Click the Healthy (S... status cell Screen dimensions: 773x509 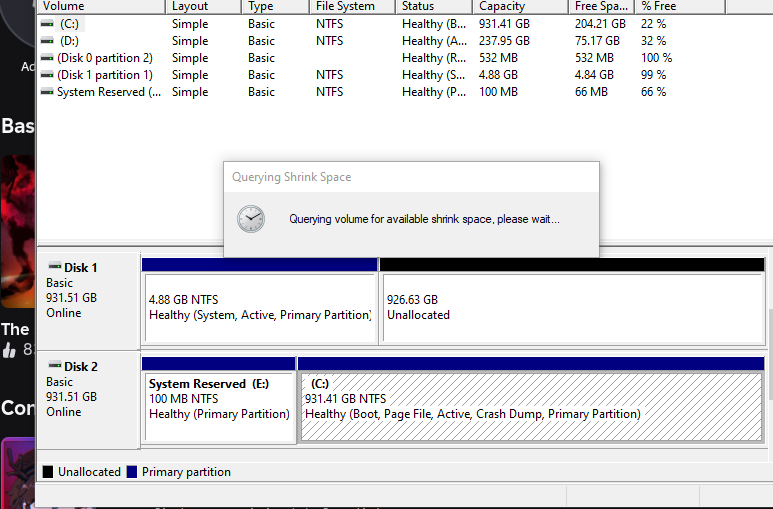433,74
